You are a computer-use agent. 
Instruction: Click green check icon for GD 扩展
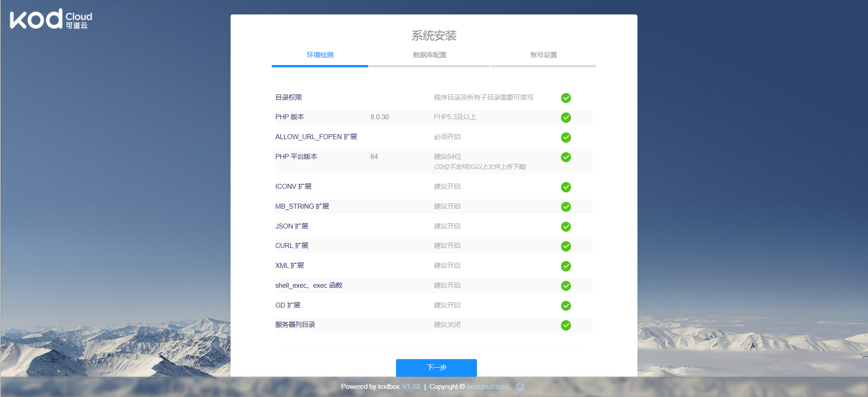pos(566,306)
